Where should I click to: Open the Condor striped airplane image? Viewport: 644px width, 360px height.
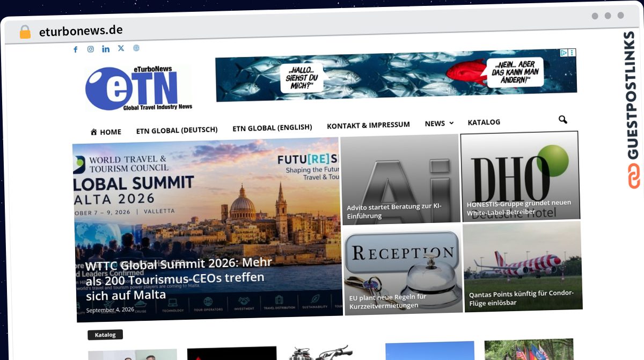click(x=523, y=266)
